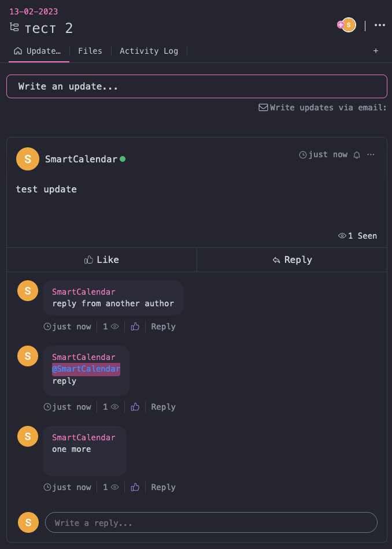This screenshot has width=392, height=549.
Task: Click the subitem hierarchy icon beside the title
Action: tap(14, 27)
